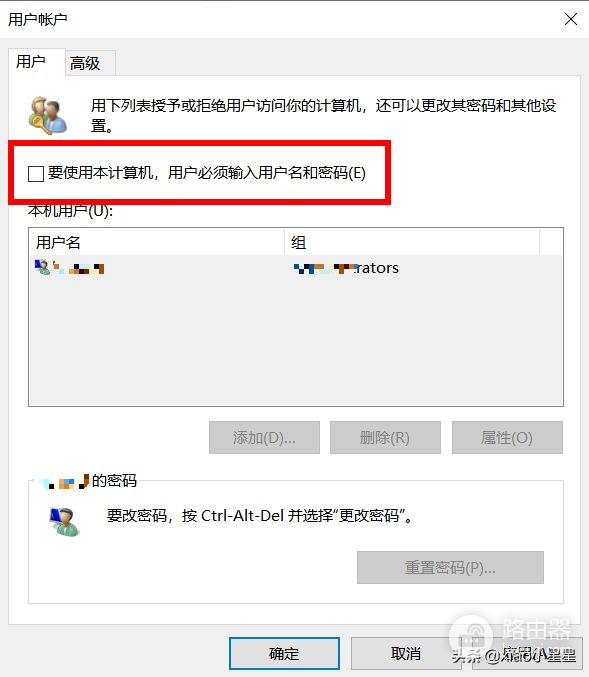This screenshot has height=677, width=589.
Task: Sort by the 组 column header
Action: click(x=412, y=242)
